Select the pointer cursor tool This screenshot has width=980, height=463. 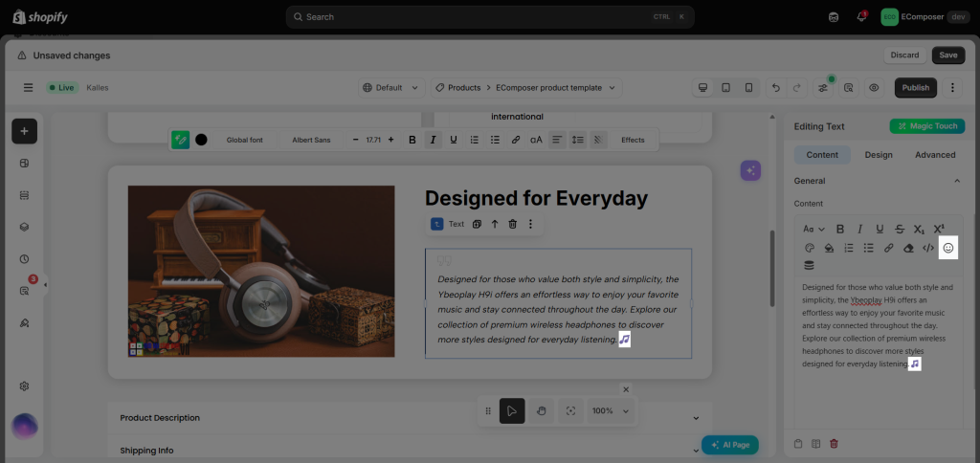512,410
